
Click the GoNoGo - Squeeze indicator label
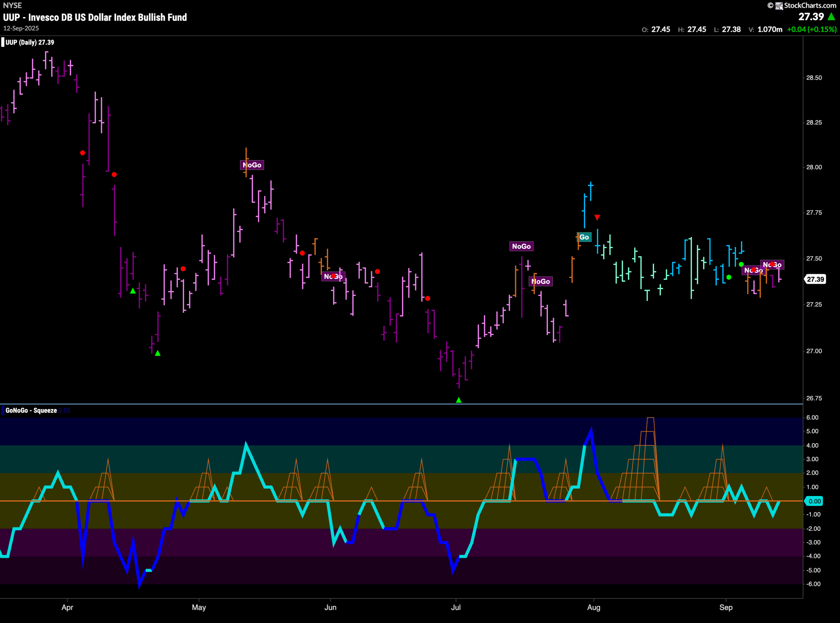[31, 410]
